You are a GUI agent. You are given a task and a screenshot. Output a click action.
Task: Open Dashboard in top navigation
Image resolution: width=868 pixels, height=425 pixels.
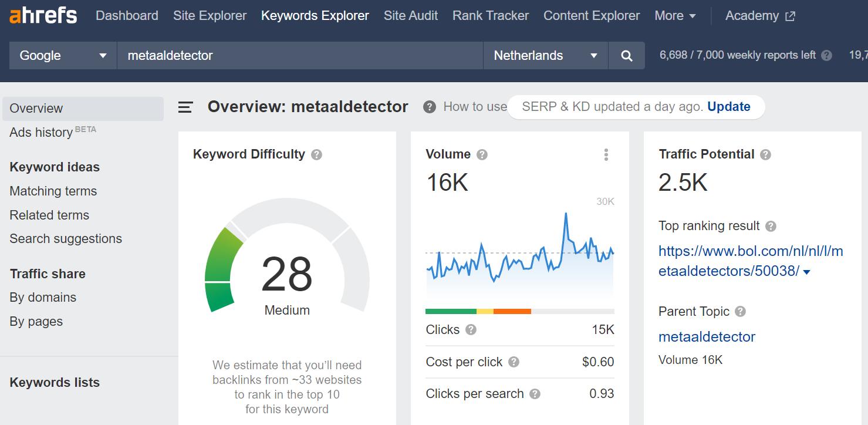(x=127, y=16)
